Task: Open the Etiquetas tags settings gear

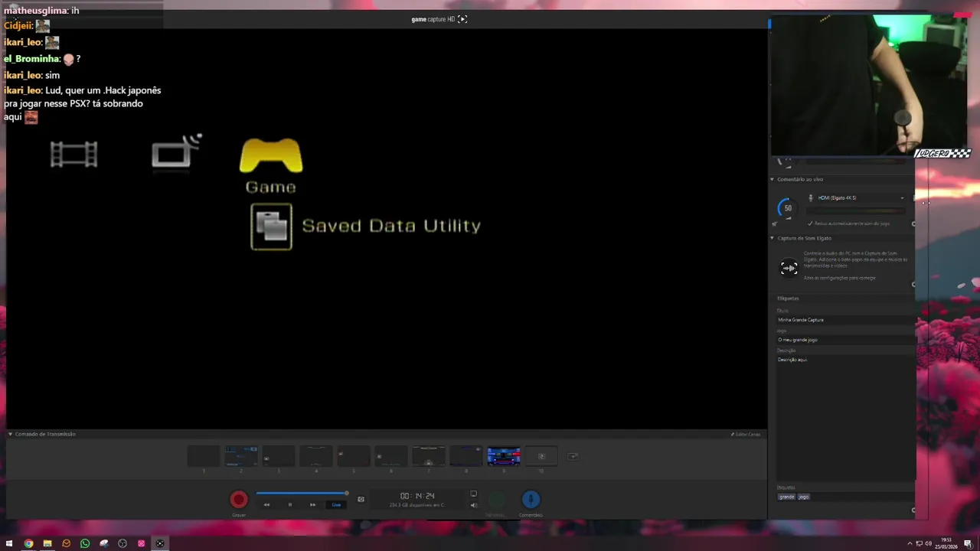Action: tap(913, 510)
